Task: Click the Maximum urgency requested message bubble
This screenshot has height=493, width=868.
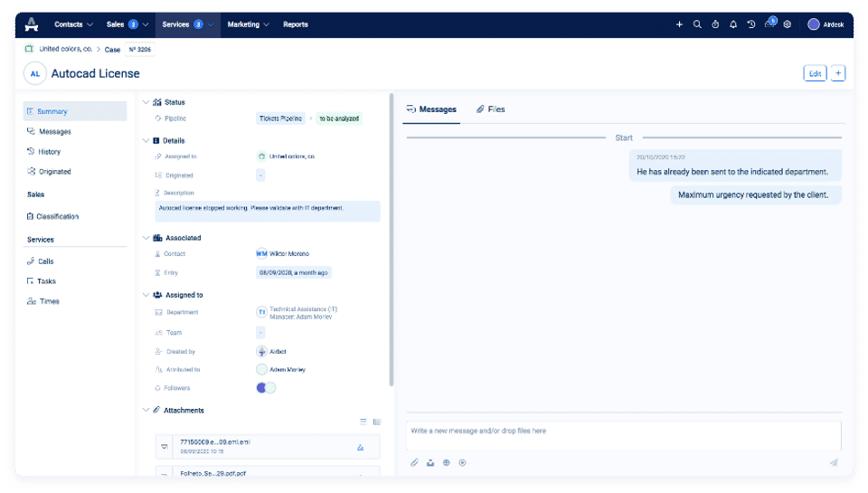Action: coord(756,195)
